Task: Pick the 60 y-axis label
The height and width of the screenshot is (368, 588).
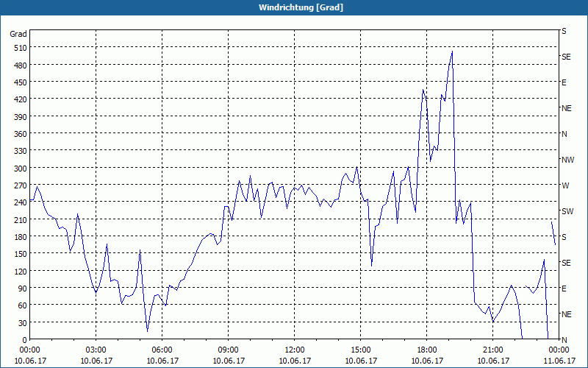Action: click(23, 305)
